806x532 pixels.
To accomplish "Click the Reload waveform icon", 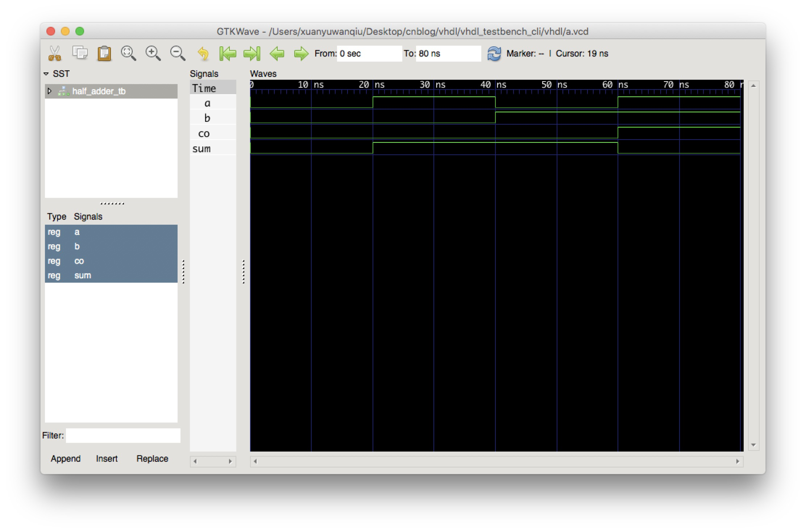I will click(x=494, y=53).
